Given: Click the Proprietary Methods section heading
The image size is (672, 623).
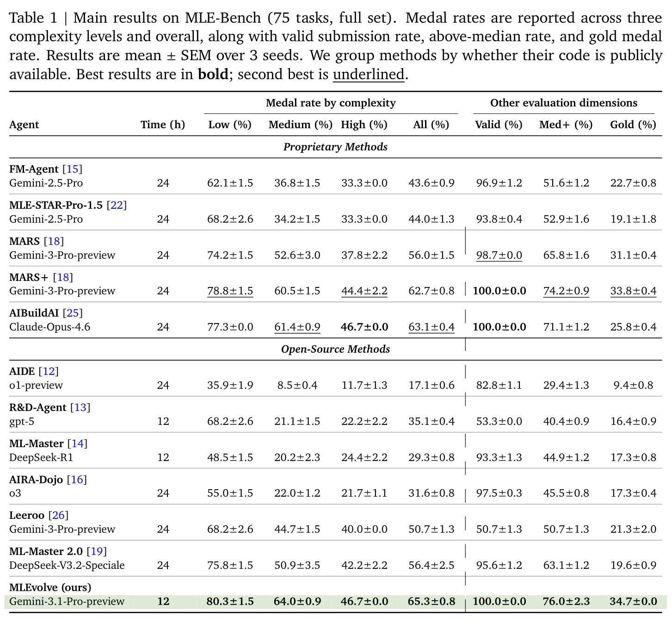Looking at the screenshot, I should [x=335, y=147].
